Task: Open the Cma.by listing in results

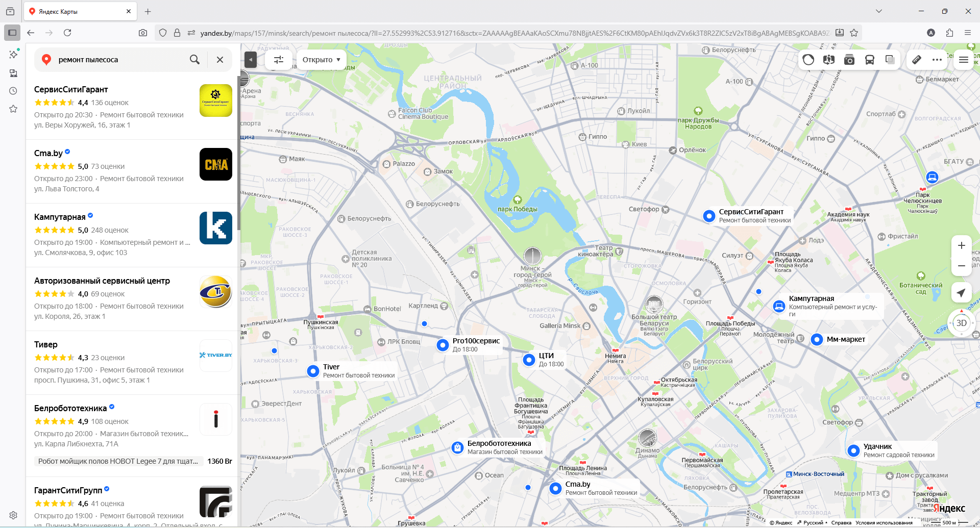Action: [x=48, y=153]
